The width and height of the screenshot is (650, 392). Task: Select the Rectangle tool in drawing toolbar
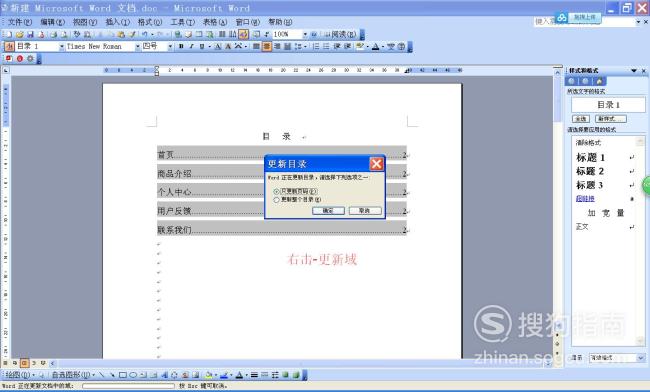tap(123, 375)
